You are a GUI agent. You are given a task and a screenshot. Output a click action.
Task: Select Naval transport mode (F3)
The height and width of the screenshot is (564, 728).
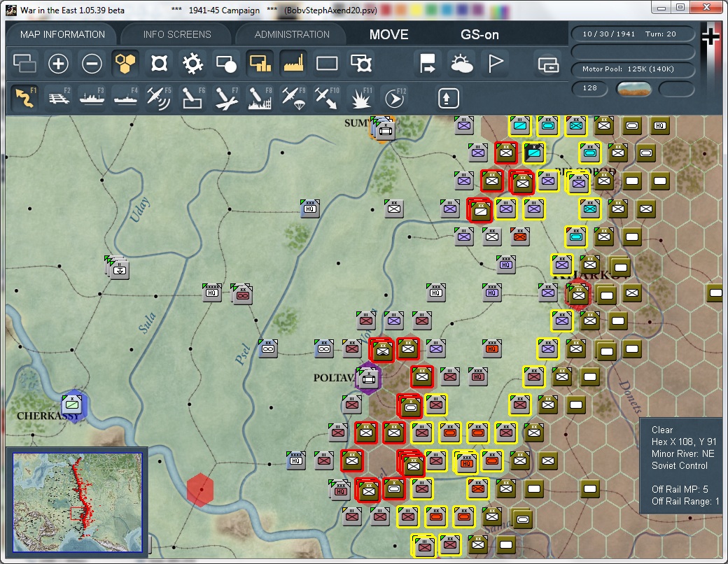[x=92, y=97]
